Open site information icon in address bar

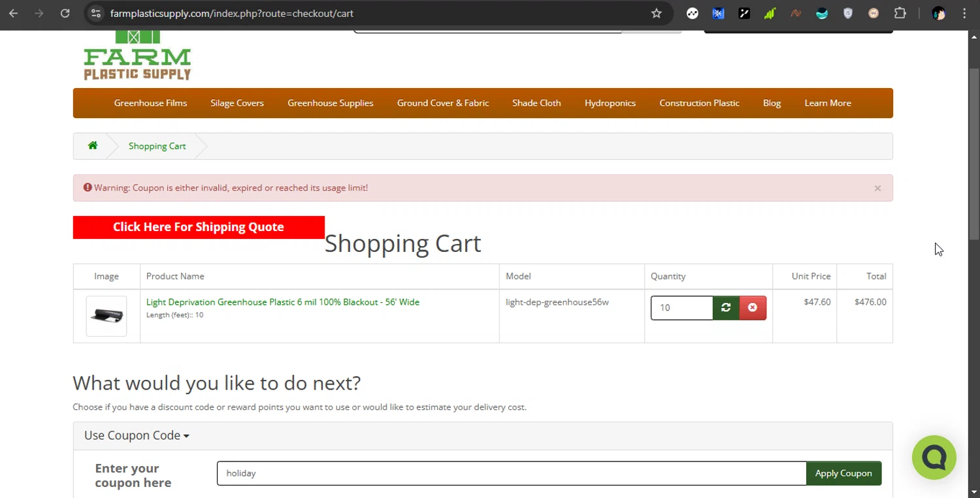coord(95,13)
